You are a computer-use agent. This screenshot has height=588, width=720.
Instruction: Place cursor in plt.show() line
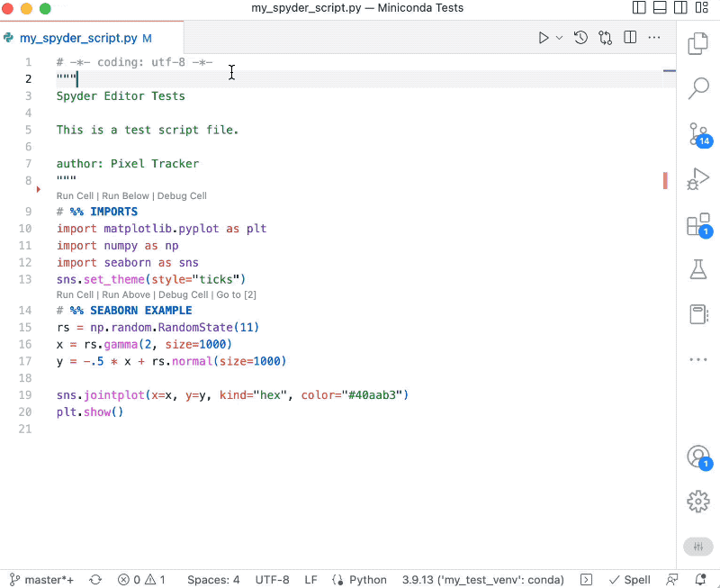coord(90,412)
